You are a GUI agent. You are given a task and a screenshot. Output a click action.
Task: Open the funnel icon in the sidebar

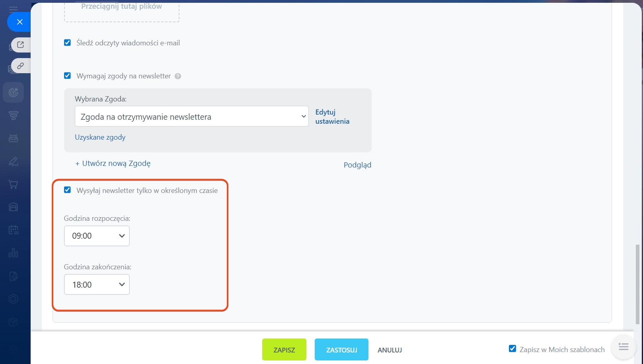14,115
